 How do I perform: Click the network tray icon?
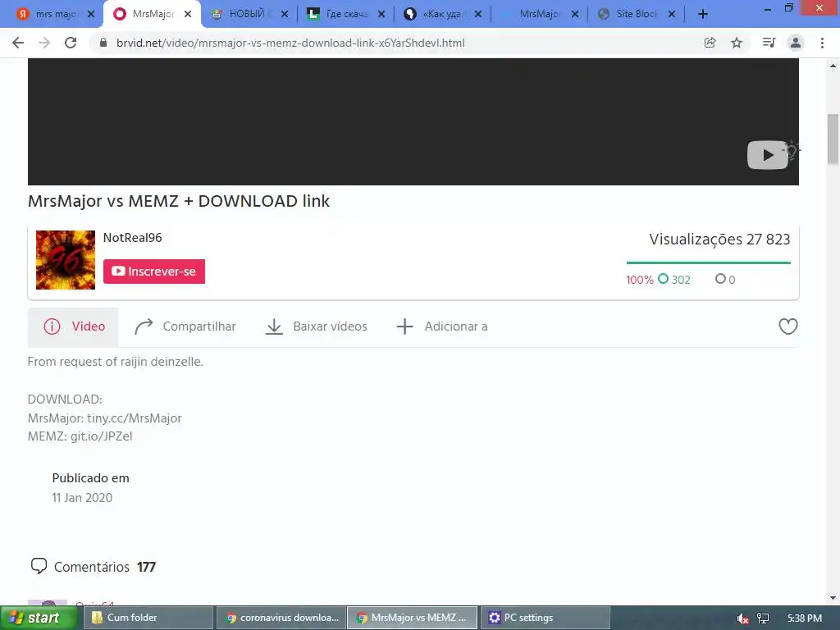[763, 619]
